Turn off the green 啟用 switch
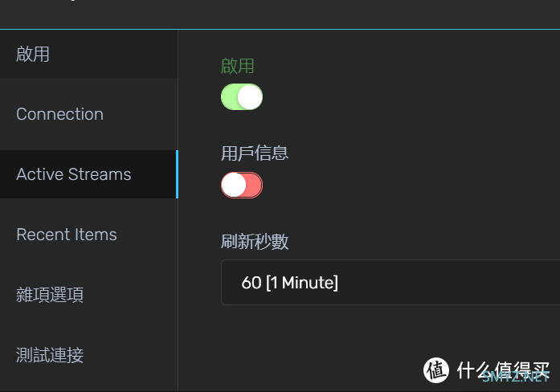 [242, 96]
